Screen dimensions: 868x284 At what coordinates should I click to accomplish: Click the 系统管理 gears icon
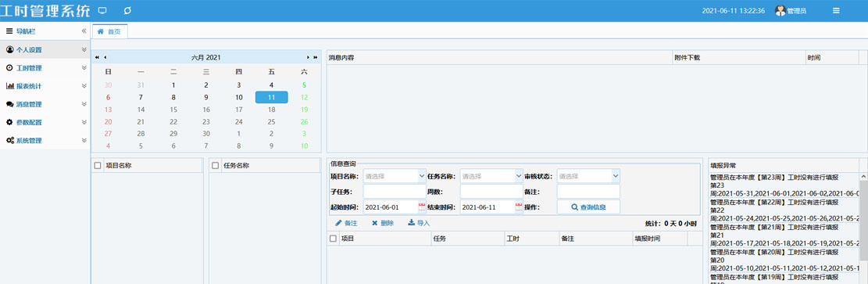[x=10, y=140]
